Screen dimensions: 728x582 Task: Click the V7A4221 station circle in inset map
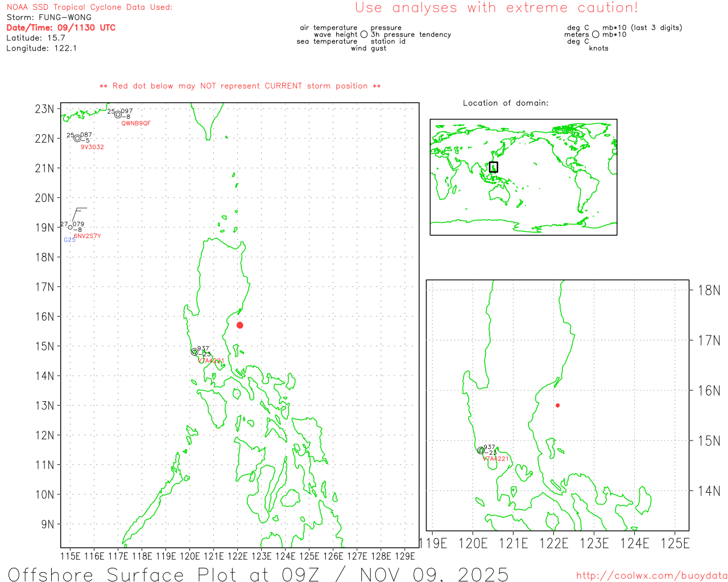(481, 450)
